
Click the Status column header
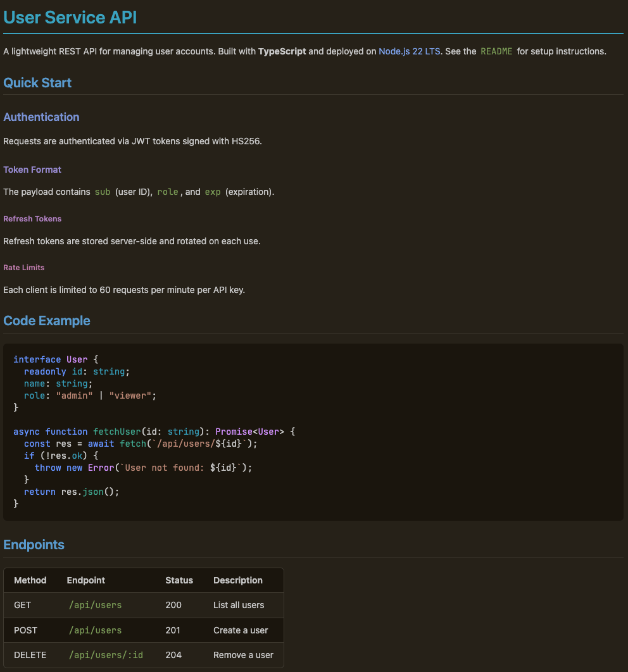(x=179, y=580)
